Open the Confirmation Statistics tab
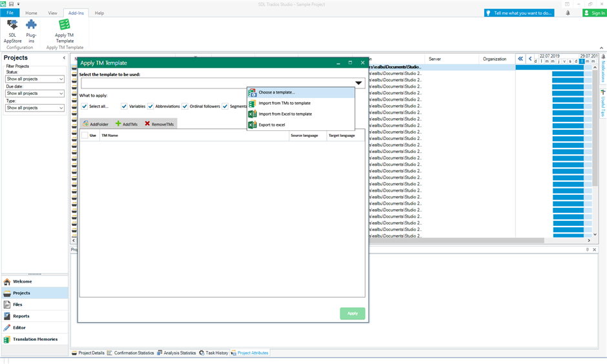This screenshot has height=364, width=607. pyautogui.click(x=130, y=353)
